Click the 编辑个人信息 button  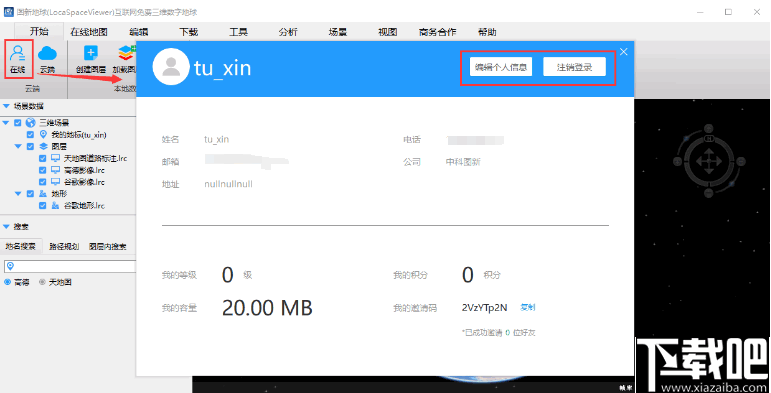pyautogui.click(x=501, y=67)
